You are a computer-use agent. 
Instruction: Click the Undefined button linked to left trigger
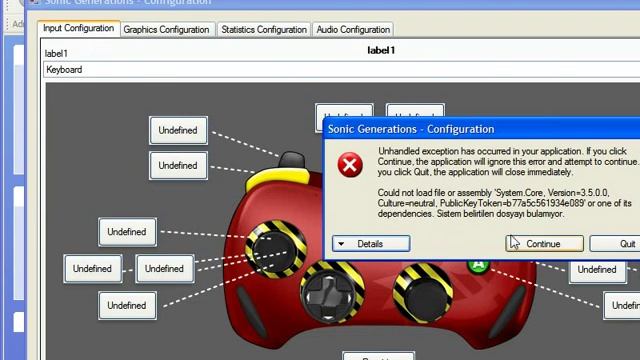coord(178,130)
